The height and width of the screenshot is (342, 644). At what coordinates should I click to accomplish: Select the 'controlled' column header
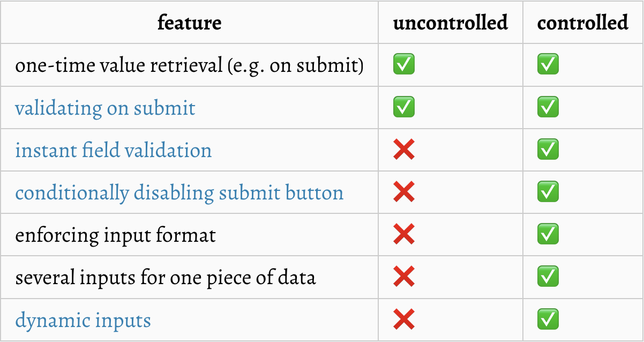(583, 23)
